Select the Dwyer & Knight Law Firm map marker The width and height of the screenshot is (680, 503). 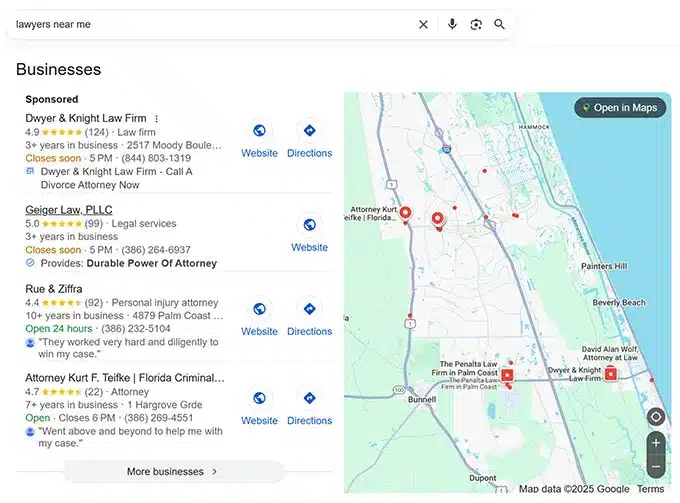click(611, 373)
